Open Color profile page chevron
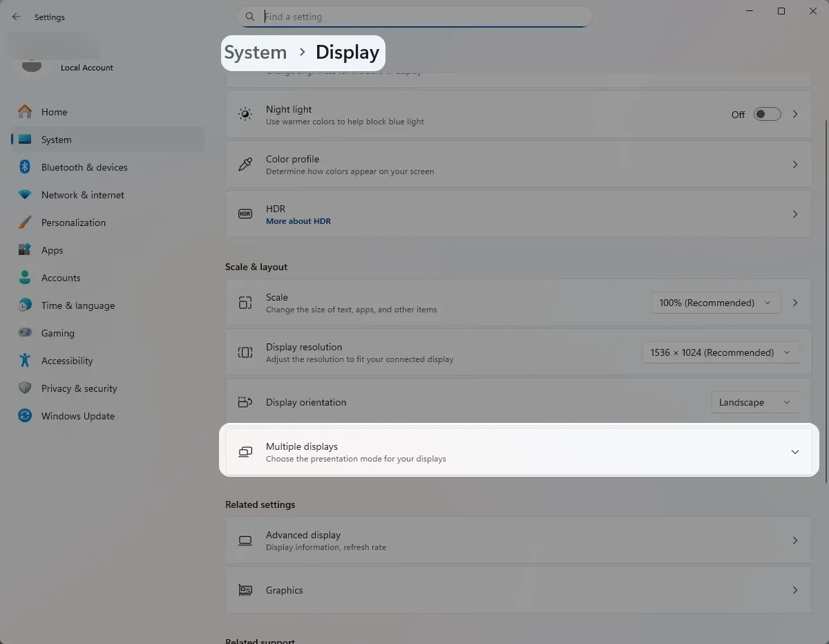 (x=795, y=164)
